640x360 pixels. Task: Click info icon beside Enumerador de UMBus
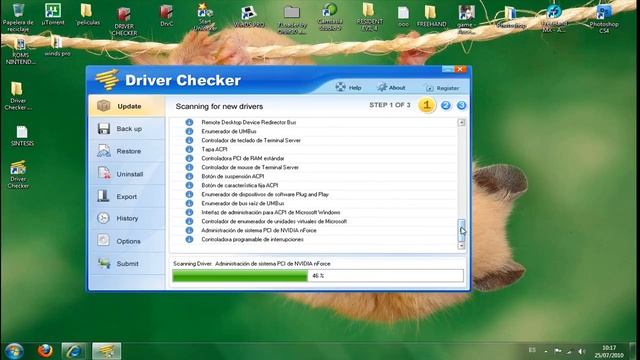[x=189, y=131]
